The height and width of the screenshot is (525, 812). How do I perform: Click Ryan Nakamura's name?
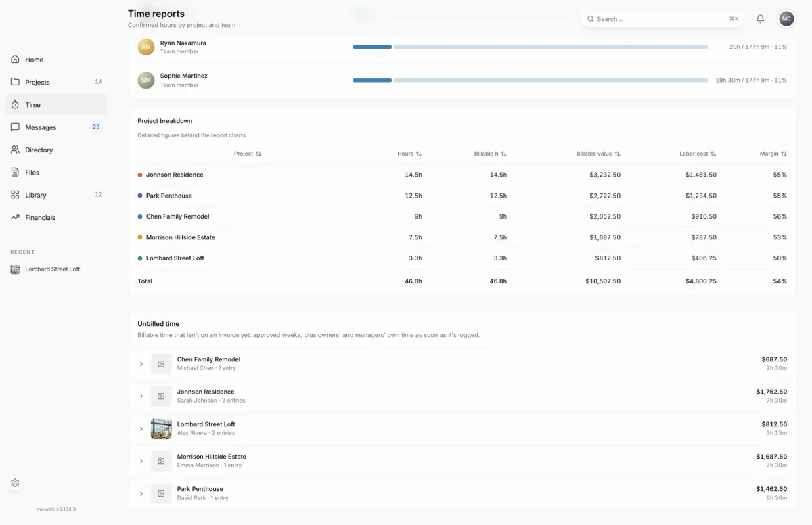[183, 43]
